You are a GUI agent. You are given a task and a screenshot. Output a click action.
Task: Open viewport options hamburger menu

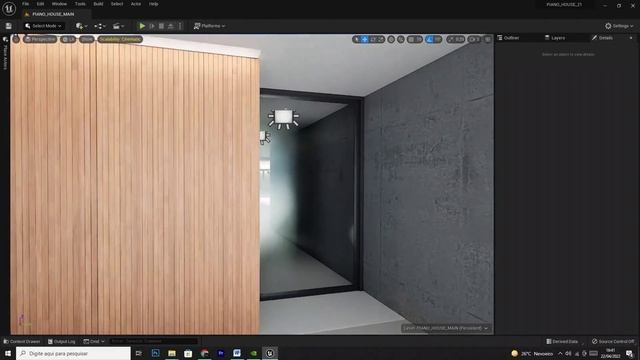click(x=16, y=39)
